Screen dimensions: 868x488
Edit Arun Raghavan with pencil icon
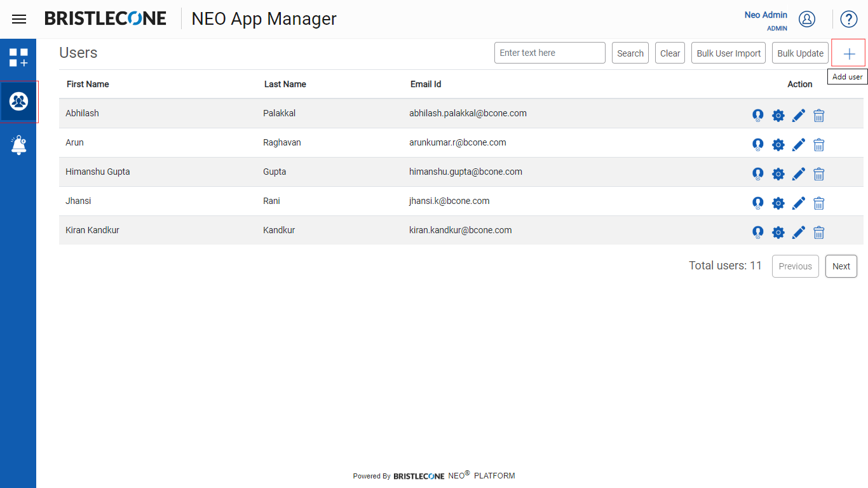[x=799, y=144]
